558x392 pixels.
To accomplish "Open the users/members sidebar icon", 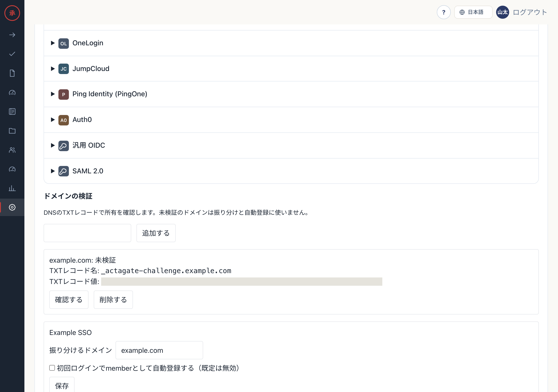I will pyautogui.click(x=12, y=150).
